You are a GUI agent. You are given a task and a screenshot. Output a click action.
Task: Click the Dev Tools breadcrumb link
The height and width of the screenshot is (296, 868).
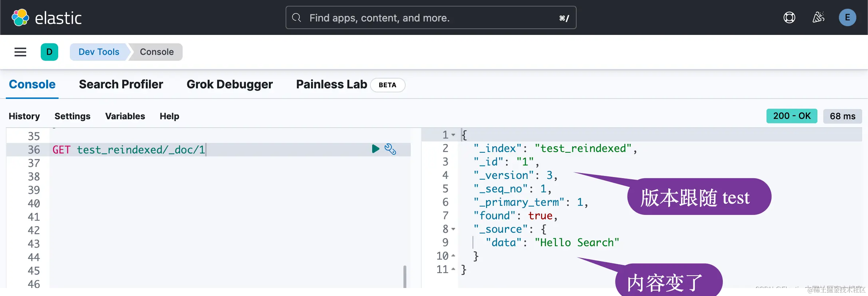(99, 52)
